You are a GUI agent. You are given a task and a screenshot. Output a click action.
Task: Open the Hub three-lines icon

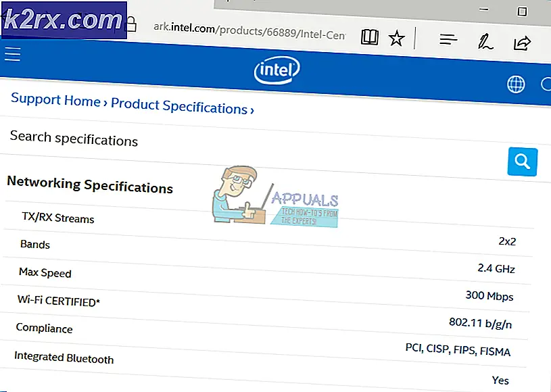click(448, 40)
